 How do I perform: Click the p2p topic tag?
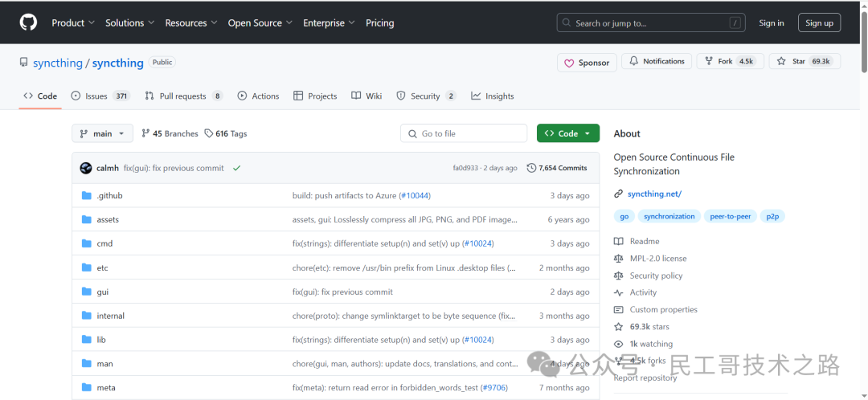tap(772, 216)
